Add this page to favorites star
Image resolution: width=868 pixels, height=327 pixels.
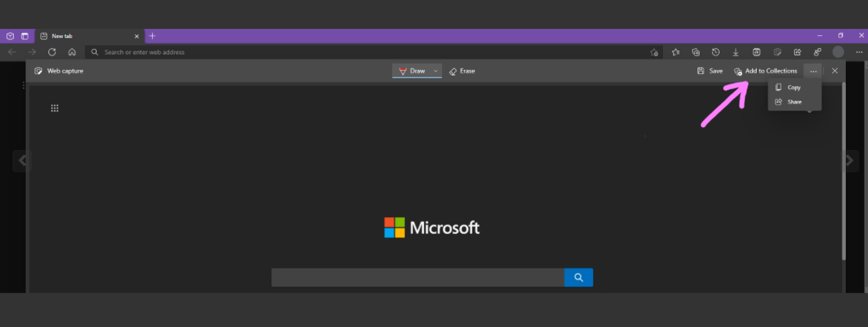654,52
